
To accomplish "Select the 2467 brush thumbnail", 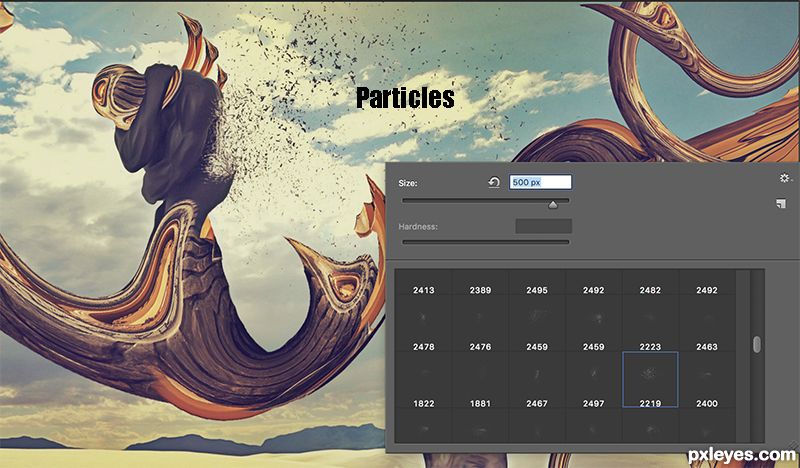I will point(537,380).
